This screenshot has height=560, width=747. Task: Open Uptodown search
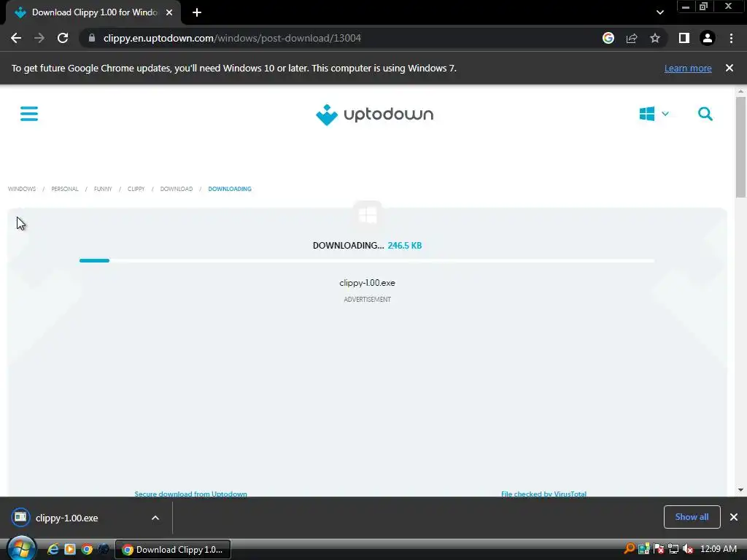705,114
